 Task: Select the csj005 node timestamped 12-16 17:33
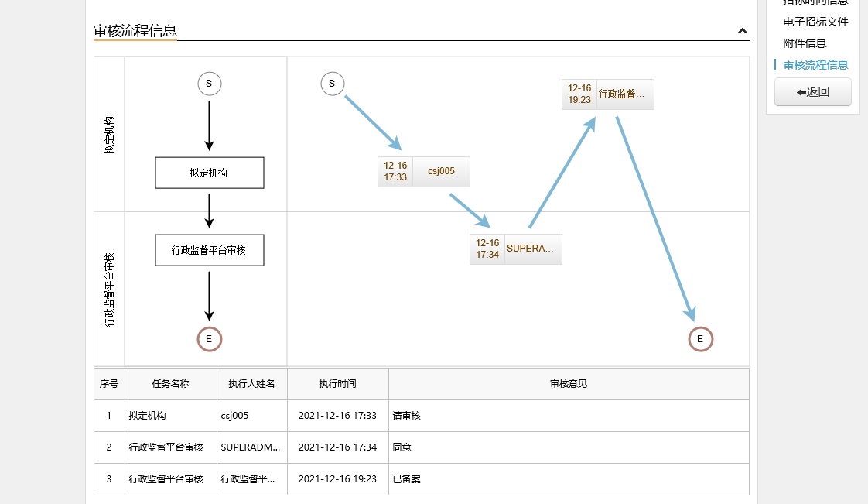point(424,171)
